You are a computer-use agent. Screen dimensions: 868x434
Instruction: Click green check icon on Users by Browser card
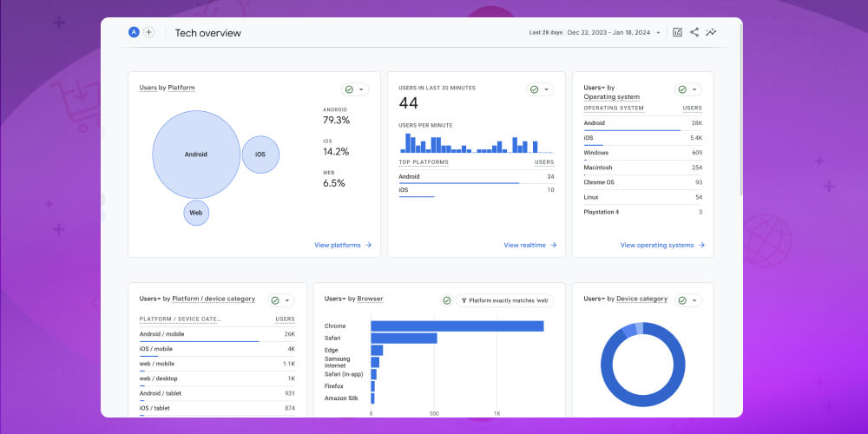(447, 300)
